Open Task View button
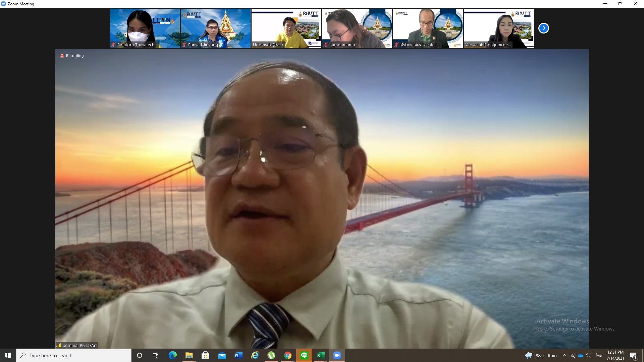This screenshot has width=644, height=362. click(x=156, y=355)
